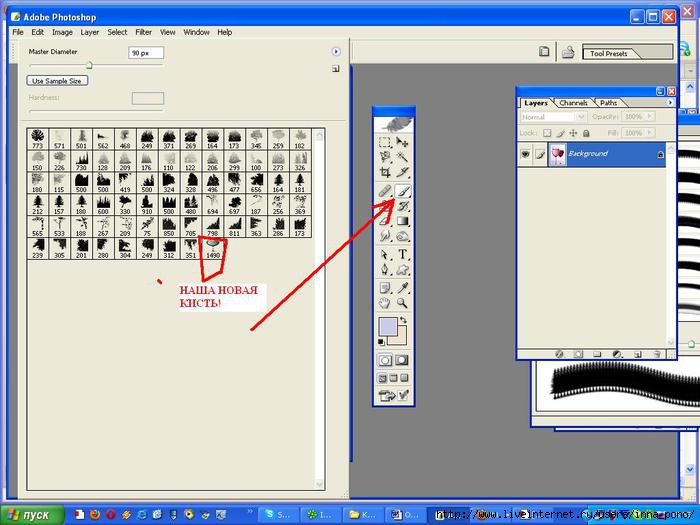This screenshot has height=525, width=700.
Task: Select the Lasso tool
Action: 385,157
